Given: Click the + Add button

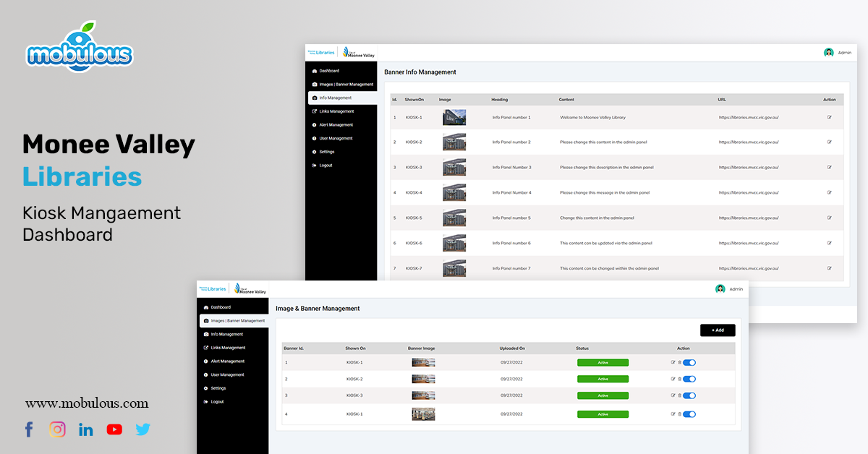Looking at the screenshot, I should point(718,330).
